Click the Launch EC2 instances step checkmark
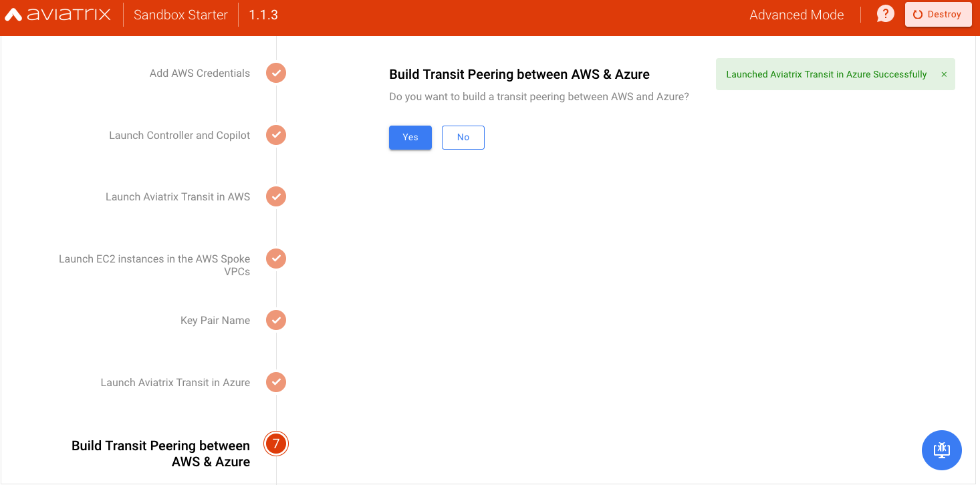This screenshot has height=489, width=980. pos(276,259)
